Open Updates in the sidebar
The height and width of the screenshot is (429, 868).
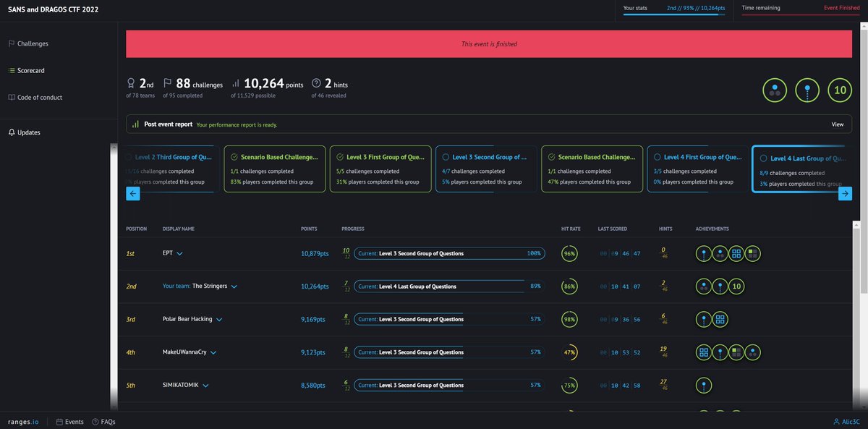click(24, 132)
